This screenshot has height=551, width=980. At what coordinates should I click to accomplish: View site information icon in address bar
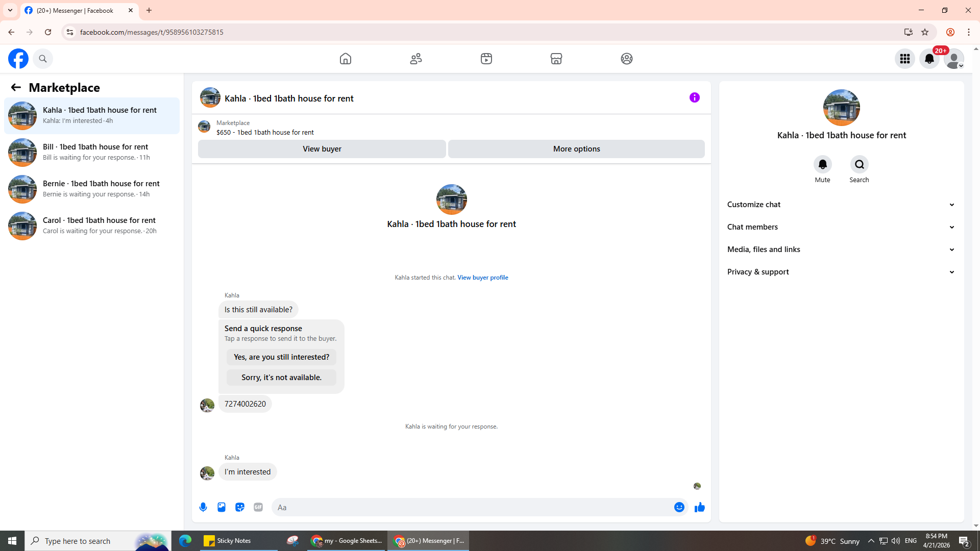point(70,32)
